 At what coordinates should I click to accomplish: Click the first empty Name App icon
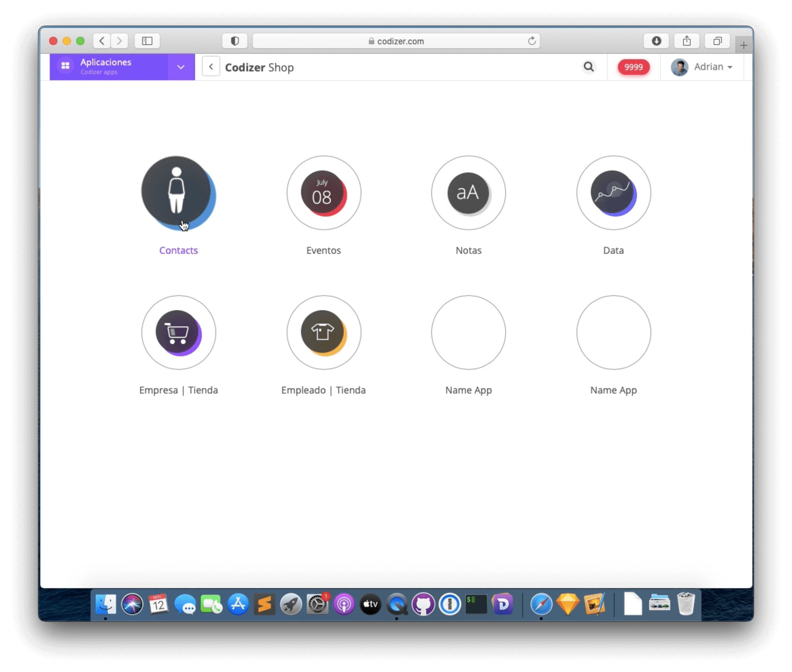pyautogui.click(x=468, y=332)
